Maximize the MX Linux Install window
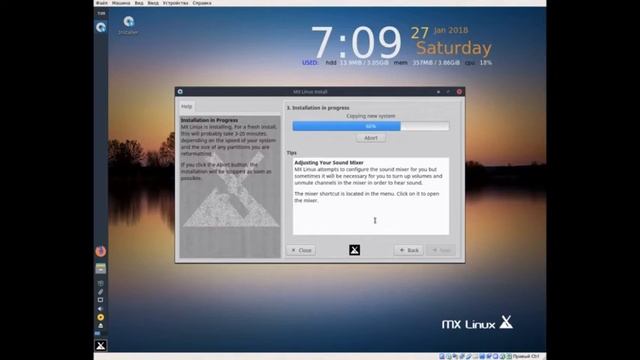The height and width of the screenshot is (360, 640). tap(448, 92)
